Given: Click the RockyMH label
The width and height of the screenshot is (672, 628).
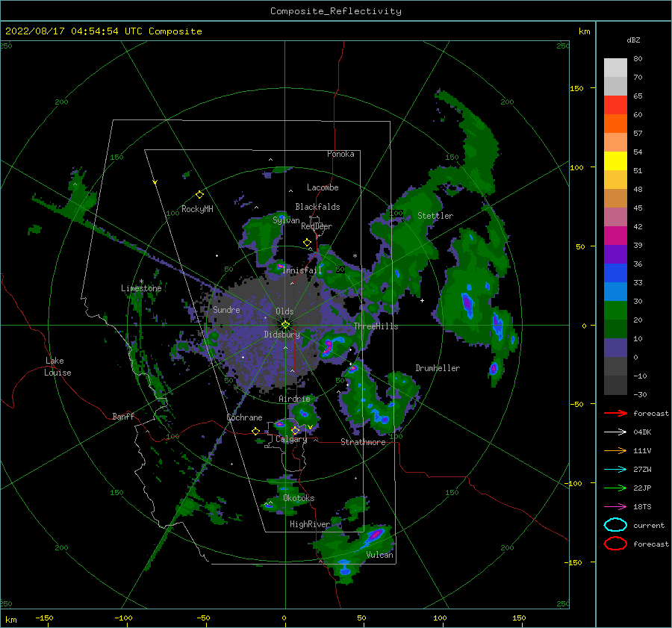Looking at the screenshot, I should point(197,209).
